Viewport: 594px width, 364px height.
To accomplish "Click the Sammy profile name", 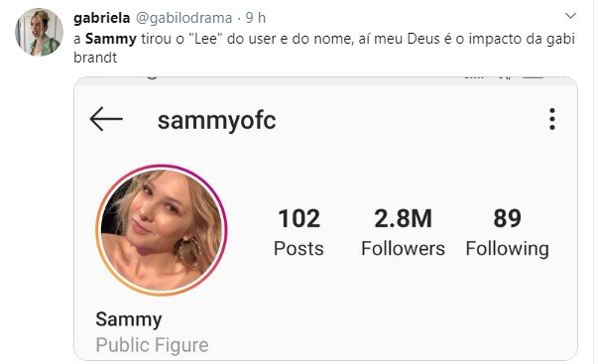I will pyautogui.click(x=129, y=319).
